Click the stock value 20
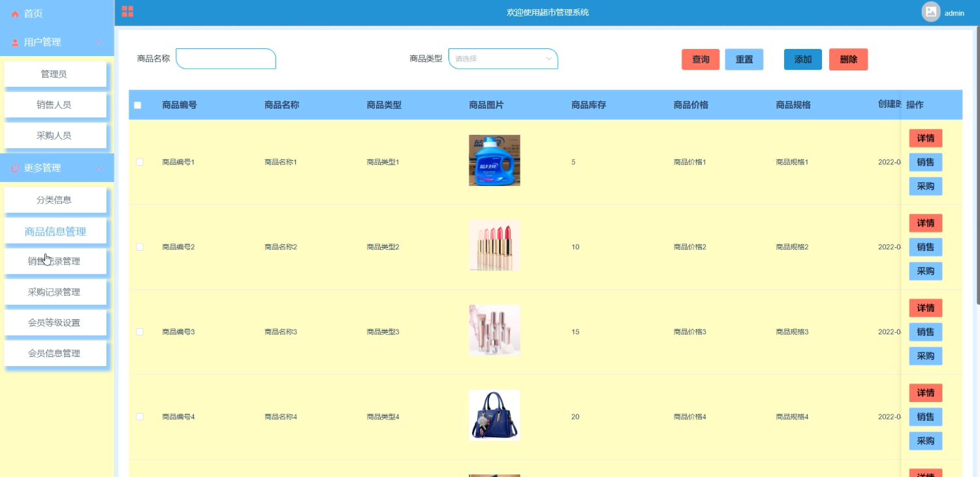The image size is (980, 477). pos(575,416)
